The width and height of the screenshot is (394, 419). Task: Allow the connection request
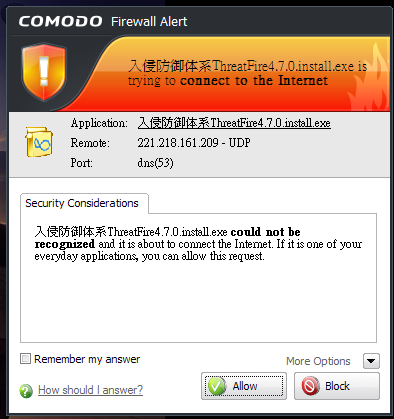click(x=244, y=386)
